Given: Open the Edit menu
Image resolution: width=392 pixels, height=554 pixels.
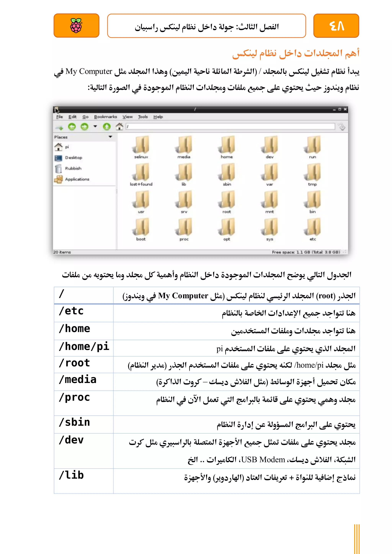Looking at the screenshot, I should coord(72,117).
